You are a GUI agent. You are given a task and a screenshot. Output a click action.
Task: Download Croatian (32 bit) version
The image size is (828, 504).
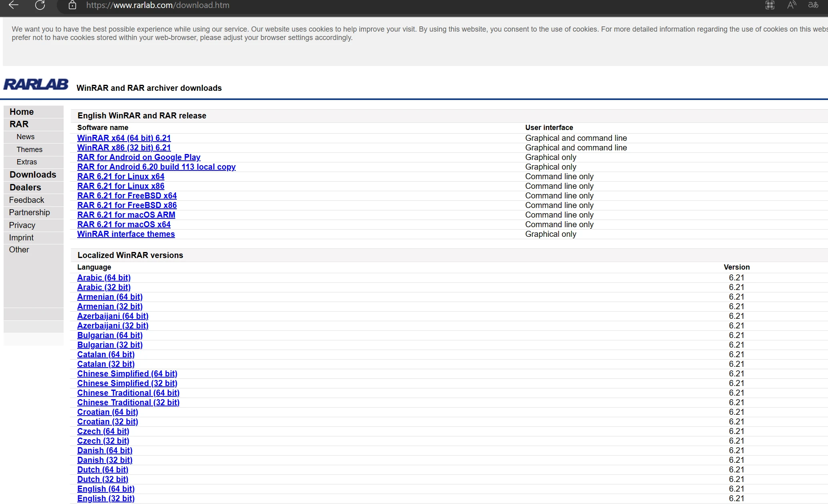[x=108, y=422]
